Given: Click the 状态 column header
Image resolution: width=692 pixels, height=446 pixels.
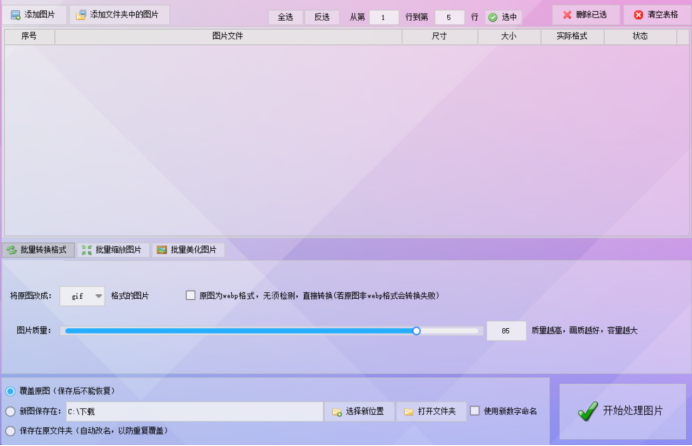Looking at the screenshot, I should coord(640,36).
